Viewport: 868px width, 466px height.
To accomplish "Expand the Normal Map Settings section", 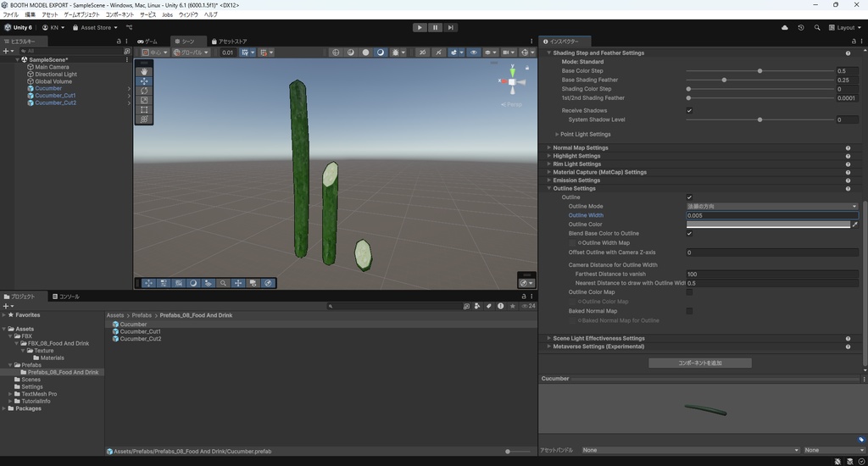I will tap(581, 148).
